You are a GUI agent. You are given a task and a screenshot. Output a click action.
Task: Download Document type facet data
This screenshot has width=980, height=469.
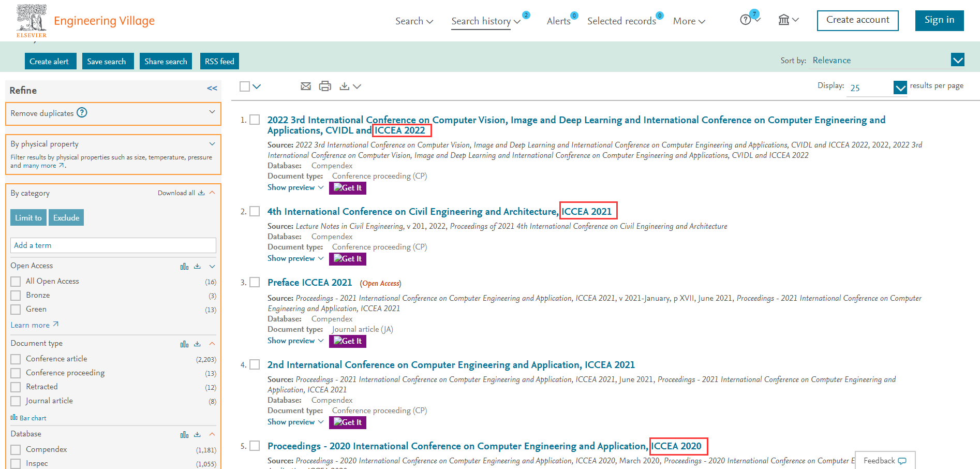197,344
